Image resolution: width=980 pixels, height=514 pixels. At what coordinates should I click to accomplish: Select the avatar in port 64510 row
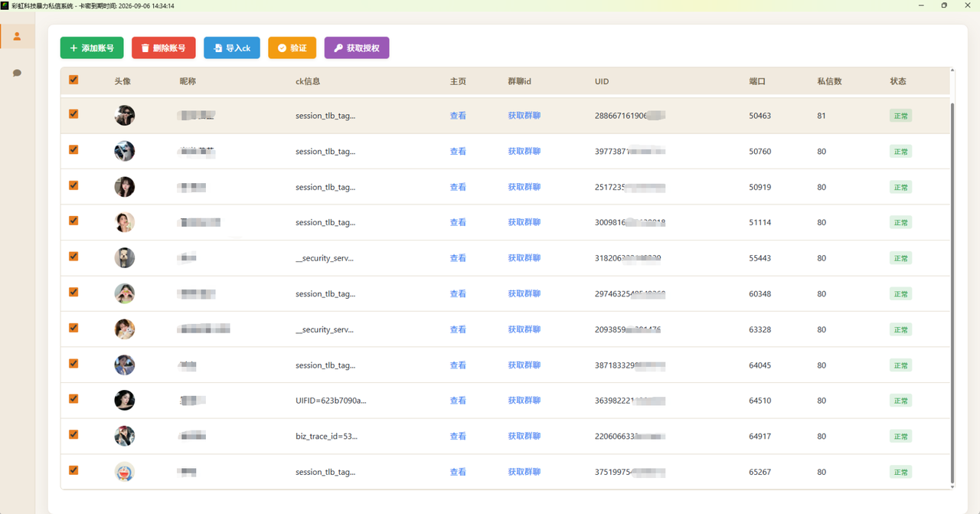tap(125, 401)
